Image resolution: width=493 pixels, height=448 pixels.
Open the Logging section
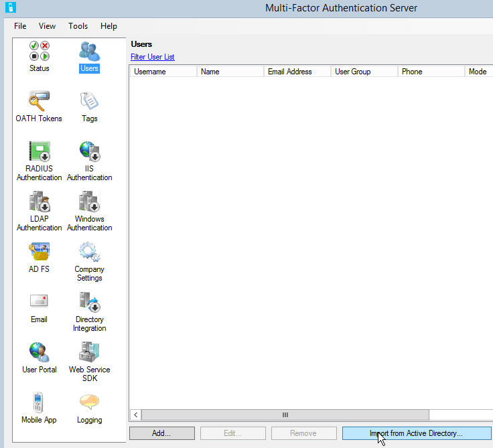89,403
